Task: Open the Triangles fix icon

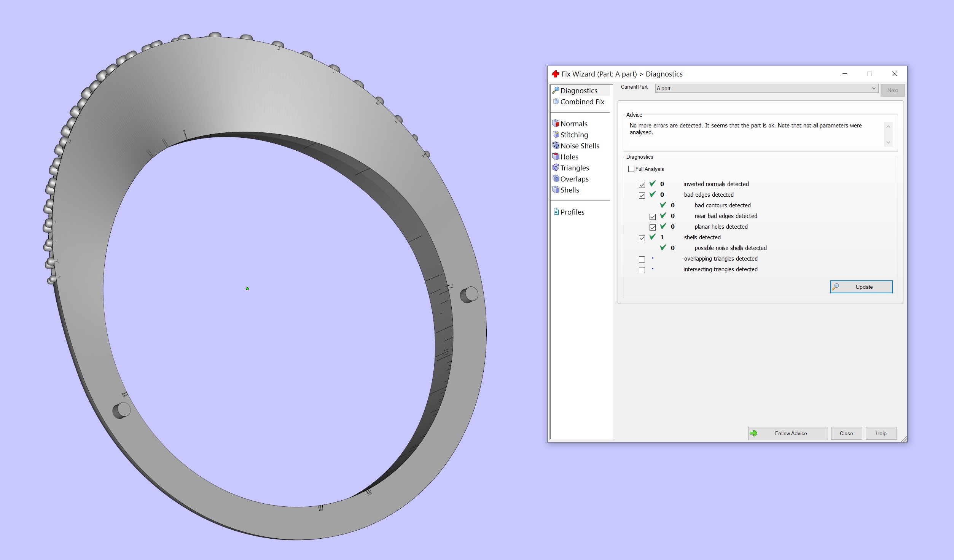Action: [556, 168]
